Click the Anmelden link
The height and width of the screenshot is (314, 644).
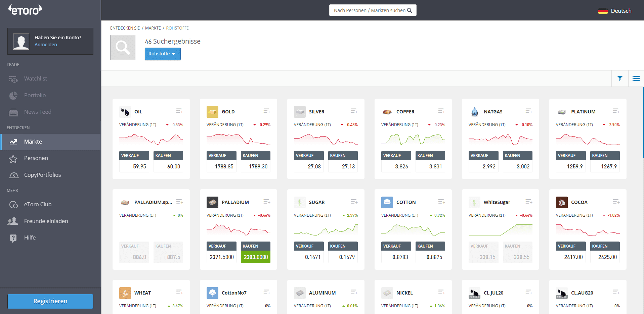(46, 45)
